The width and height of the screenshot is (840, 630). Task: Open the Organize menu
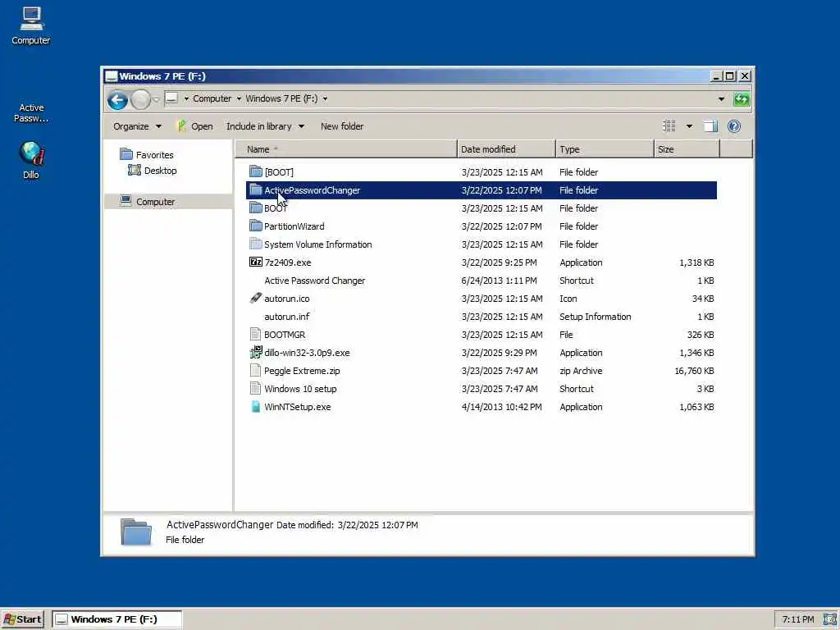[x=137, y=126]
